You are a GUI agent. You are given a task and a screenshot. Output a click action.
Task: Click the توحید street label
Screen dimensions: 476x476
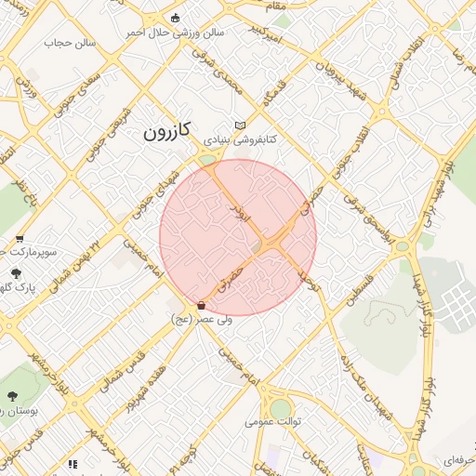[308, 282]
